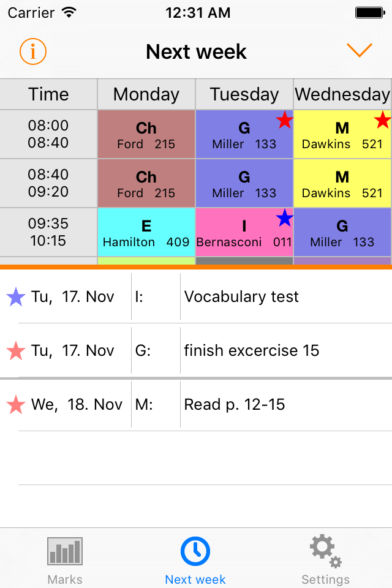
Task: Open the Vocabulary test homework entry
Action: pyautogui.click(x=241, y=297)
